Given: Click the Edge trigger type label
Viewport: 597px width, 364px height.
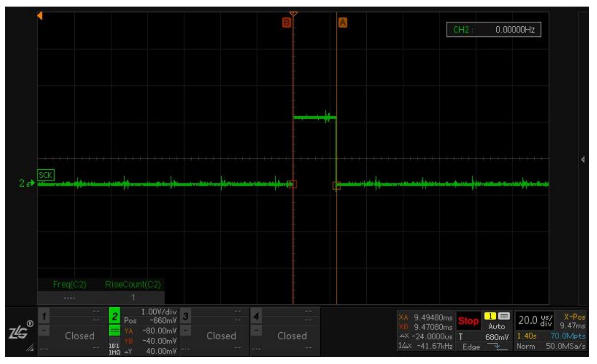Looking at the screenshot, I should pos(472,346).
